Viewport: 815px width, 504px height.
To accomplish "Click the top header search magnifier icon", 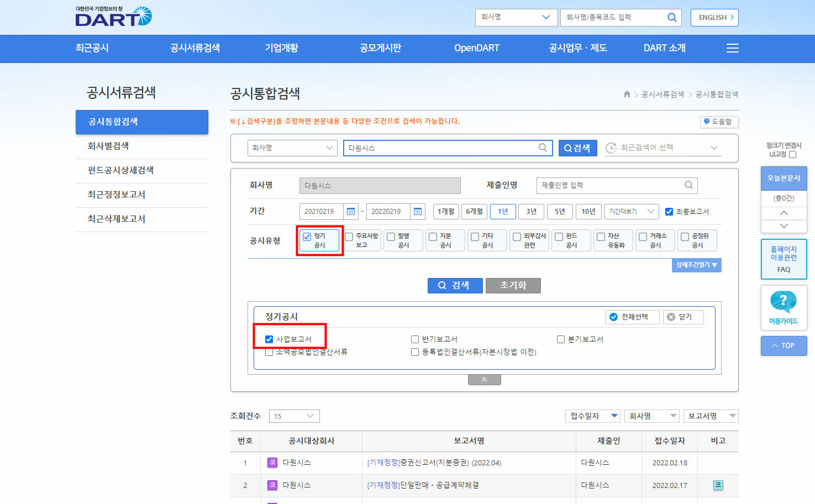I will [672, 17].
